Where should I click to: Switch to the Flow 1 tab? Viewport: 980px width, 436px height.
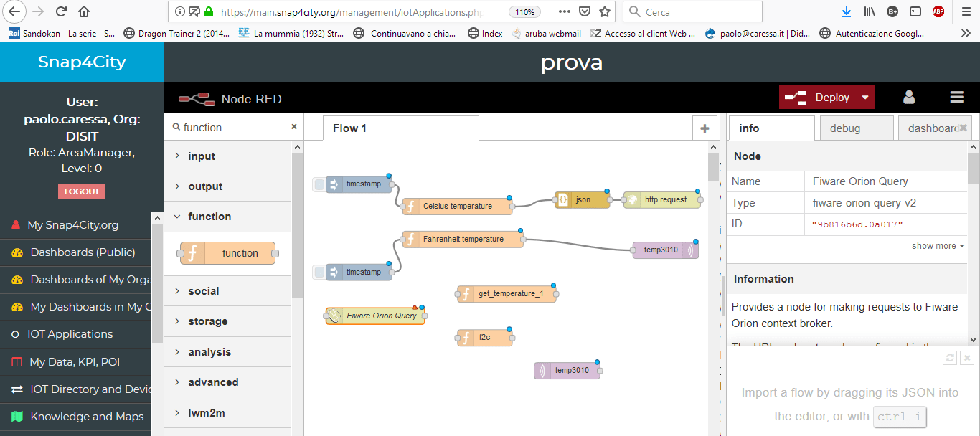tap(400, 128)
